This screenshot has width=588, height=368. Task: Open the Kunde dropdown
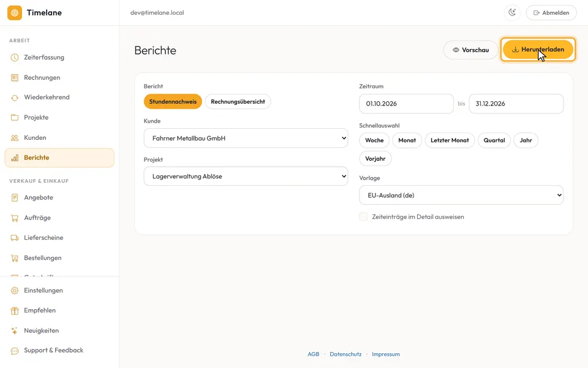[x=246, y=138]
